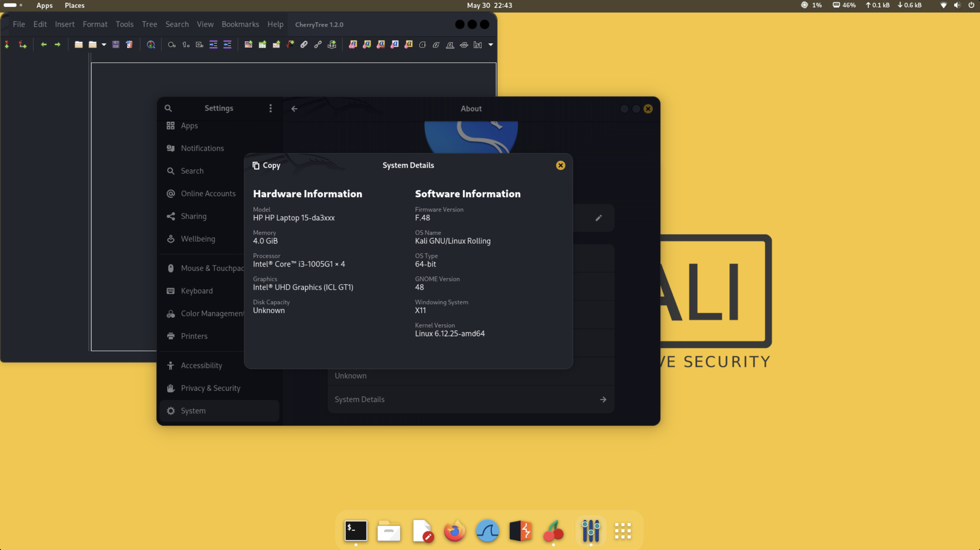Open the Tree menu in CherryTree

(x=149, y=24)
